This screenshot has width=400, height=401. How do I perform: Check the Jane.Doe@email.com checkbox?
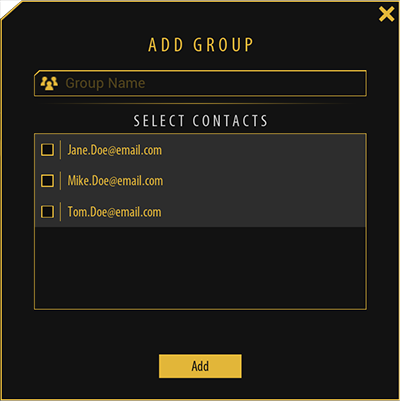tap(47, 150)
